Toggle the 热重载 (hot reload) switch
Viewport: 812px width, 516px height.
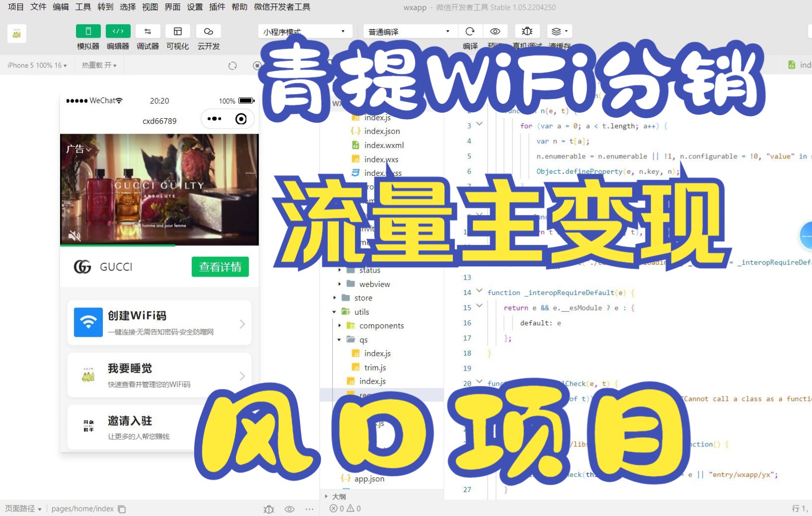pos(98,65)
